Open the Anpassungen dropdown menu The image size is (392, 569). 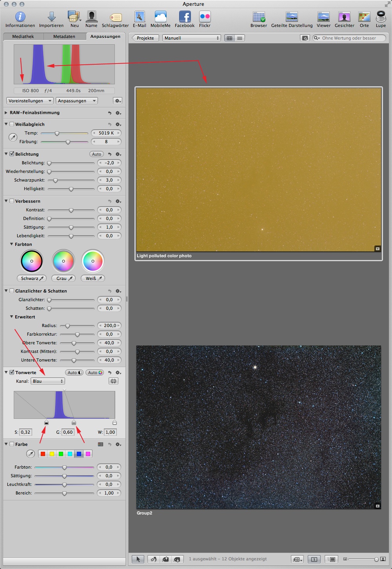[x=77, y=101]
